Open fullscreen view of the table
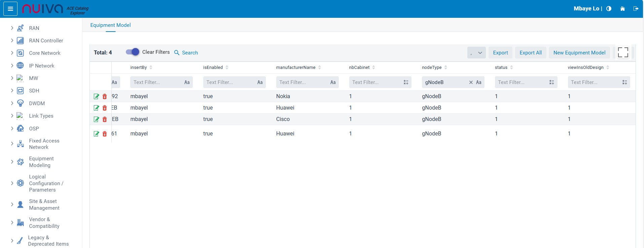The width and height of the screenshot is (644, 248). (x=623, y=52)
